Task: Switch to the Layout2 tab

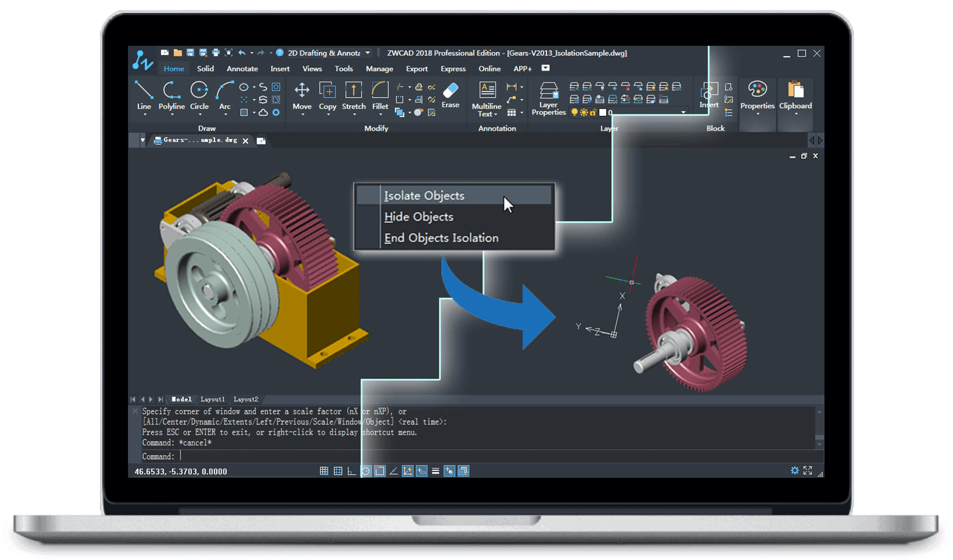Action: (246, 399)
